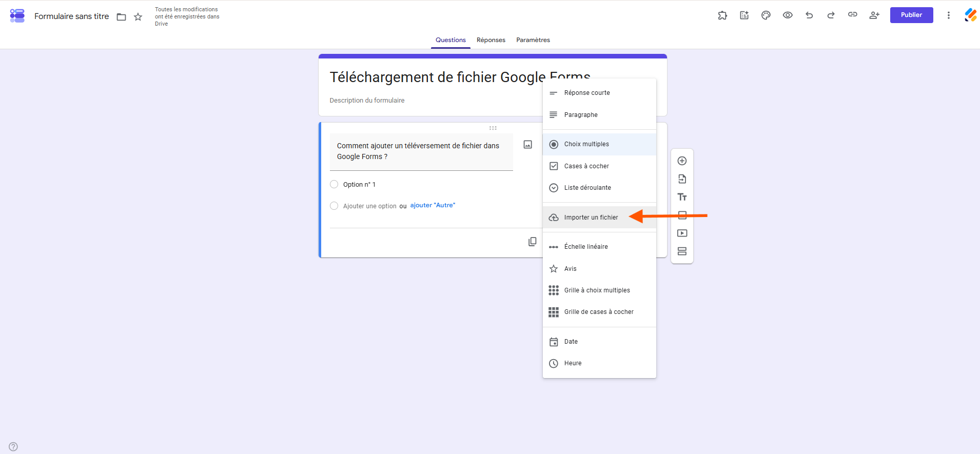This screenshot has width=980, height=454.
Task: Choose Échelle linéaire question type
Action: coord(599,247)
